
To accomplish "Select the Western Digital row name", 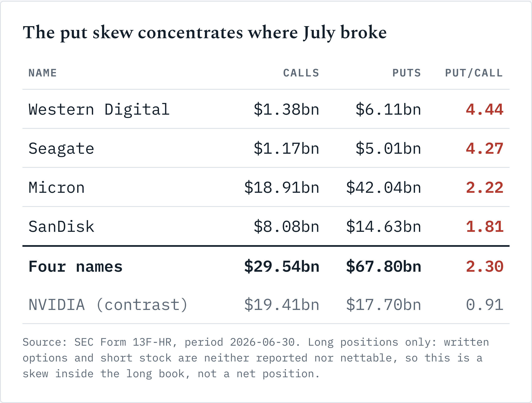I will [99, 109].
